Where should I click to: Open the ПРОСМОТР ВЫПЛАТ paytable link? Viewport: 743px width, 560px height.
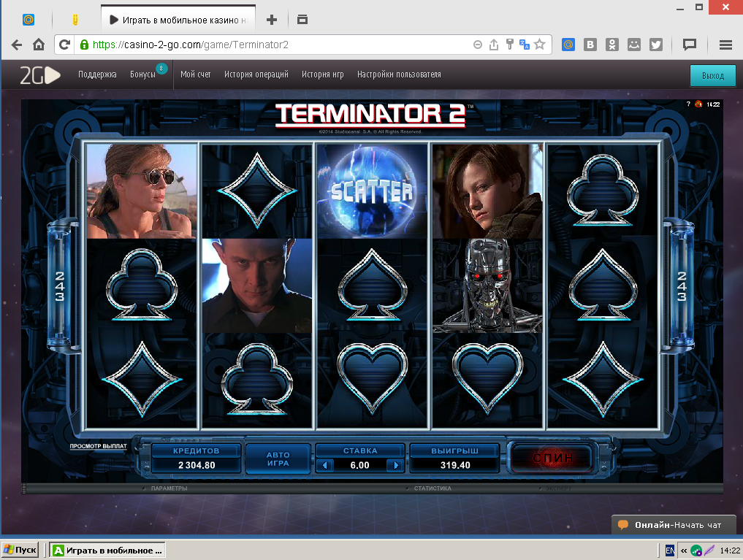pos(99,446)
